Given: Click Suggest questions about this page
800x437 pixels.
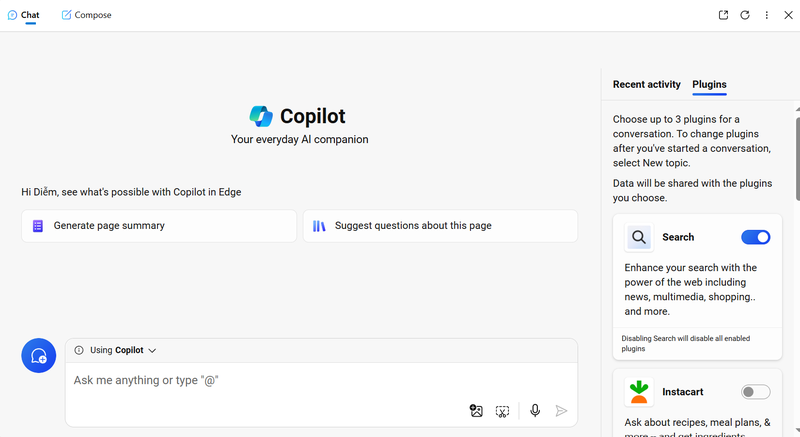Looking at the screenshot, I should pyautogui.click(x=440, y=226).
